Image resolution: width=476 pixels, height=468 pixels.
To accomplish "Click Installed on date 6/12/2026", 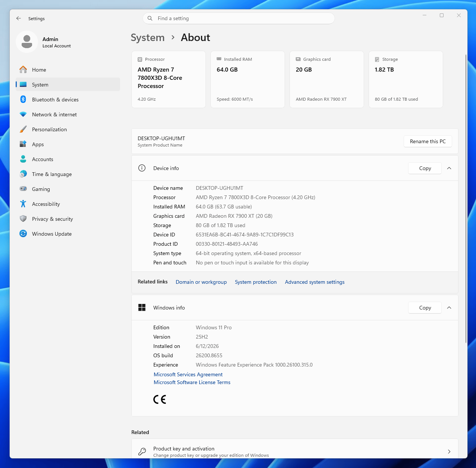I will pos(207,346).
